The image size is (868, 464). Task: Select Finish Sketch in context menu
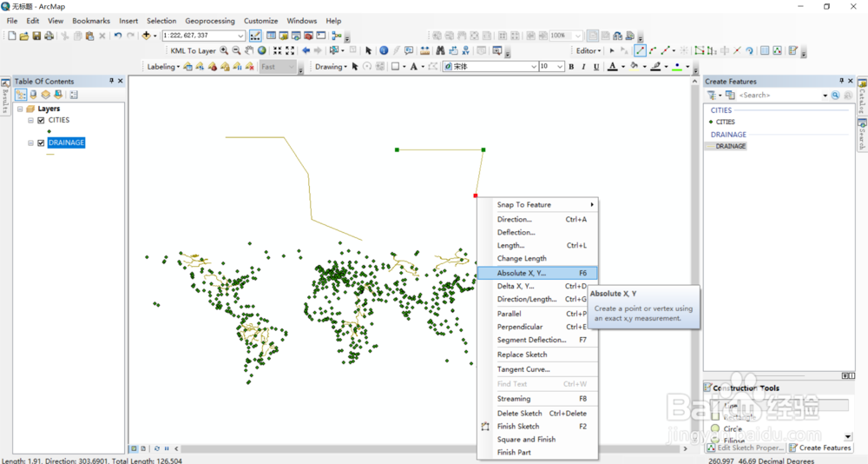[537, 427]
